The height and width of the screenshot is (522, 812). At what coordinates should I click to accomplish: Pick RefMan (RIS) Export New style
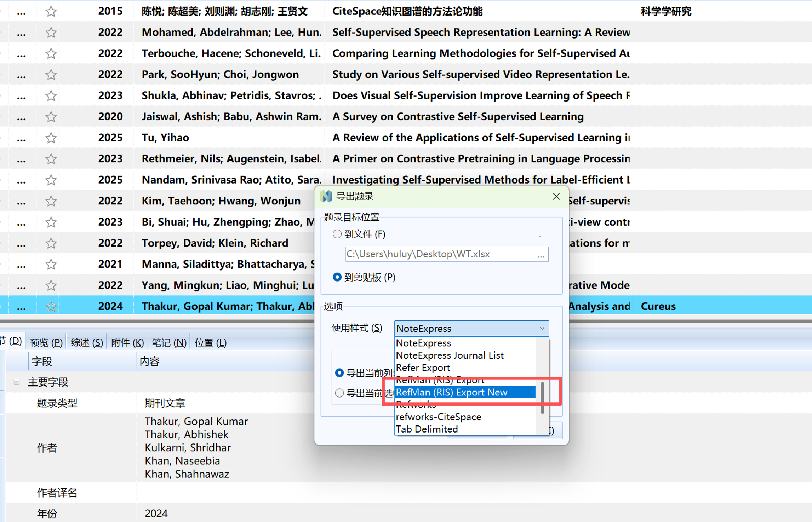pyautogui.click(x=465, y=392)
